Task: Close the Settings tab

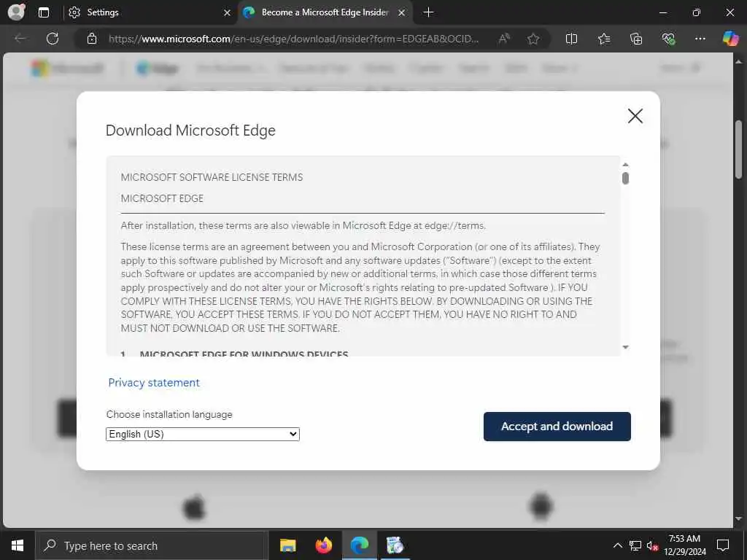Action: pos(228,13)
